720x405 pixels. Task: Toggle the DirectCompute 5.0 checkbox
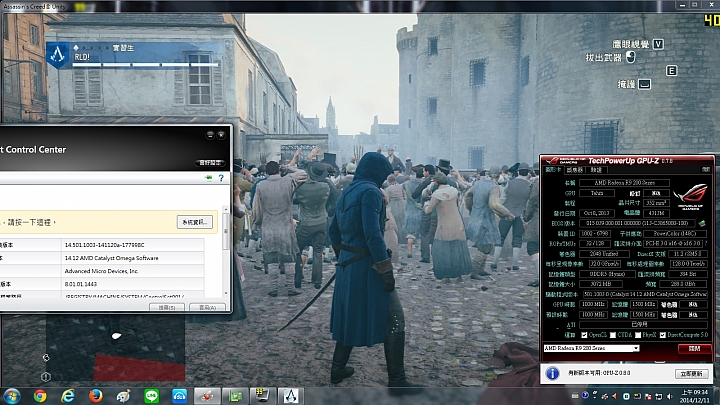[663, 335]
